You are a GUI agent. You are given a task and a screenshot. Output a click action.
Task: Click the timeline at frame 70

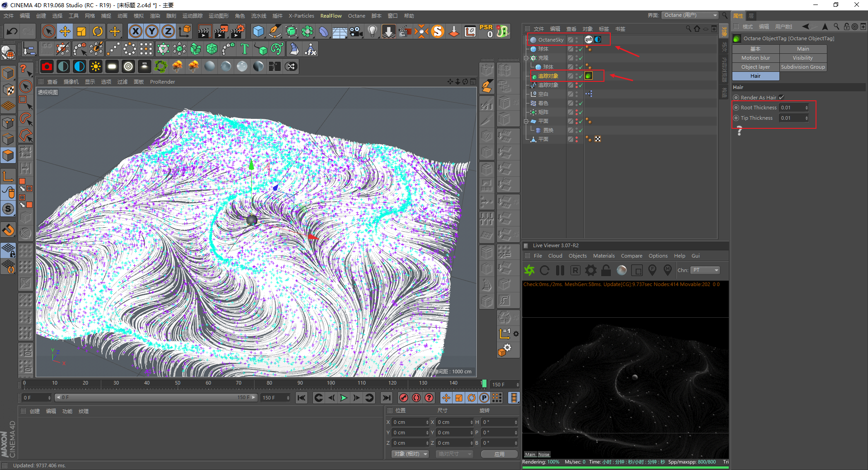[239, 383]
